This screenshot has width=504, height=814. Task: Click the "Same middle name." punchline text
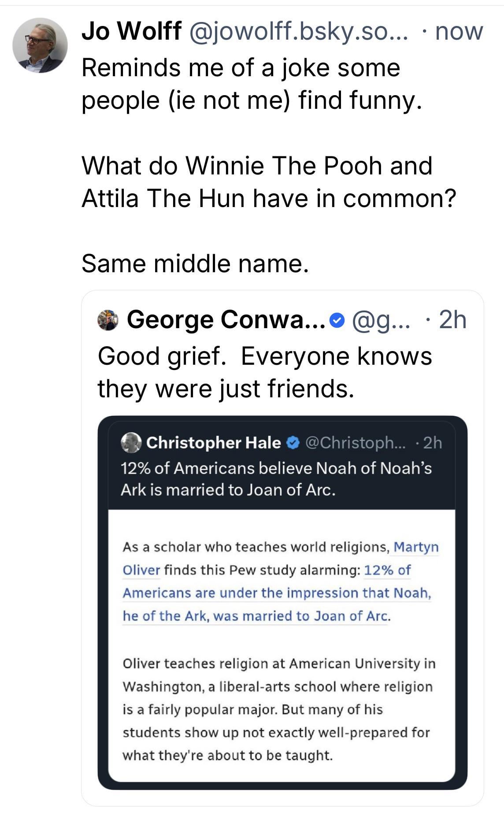coord(194,264)
